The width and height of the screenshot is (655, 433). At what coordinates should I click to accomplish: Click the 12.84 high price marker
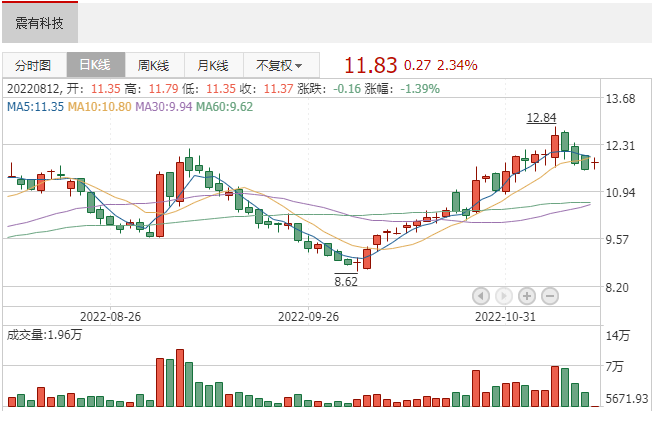pyautogui.click(x=541, y=118)
